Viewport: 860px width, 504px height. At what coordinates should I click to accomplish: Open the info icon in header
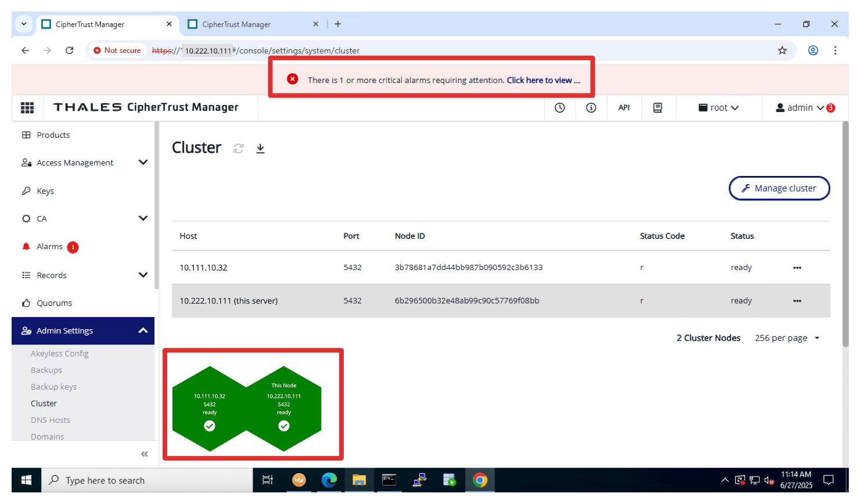pos(591,107)
